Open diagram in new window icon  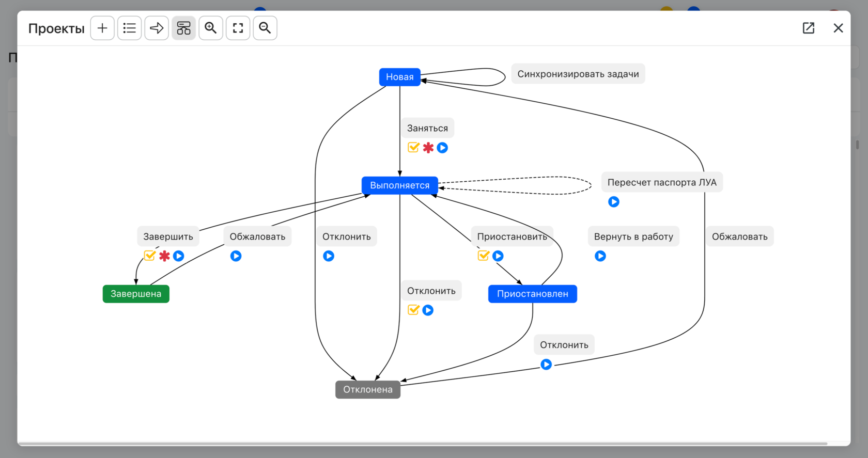point(809,28)
